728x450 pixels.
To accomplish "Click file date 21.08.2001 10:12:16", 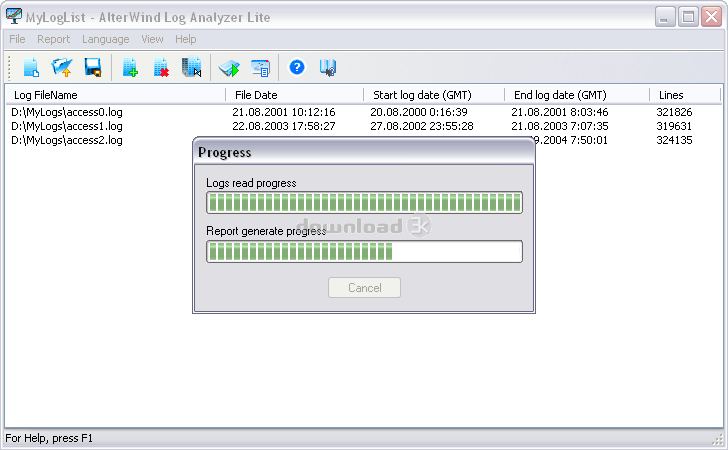I will 284,112.
